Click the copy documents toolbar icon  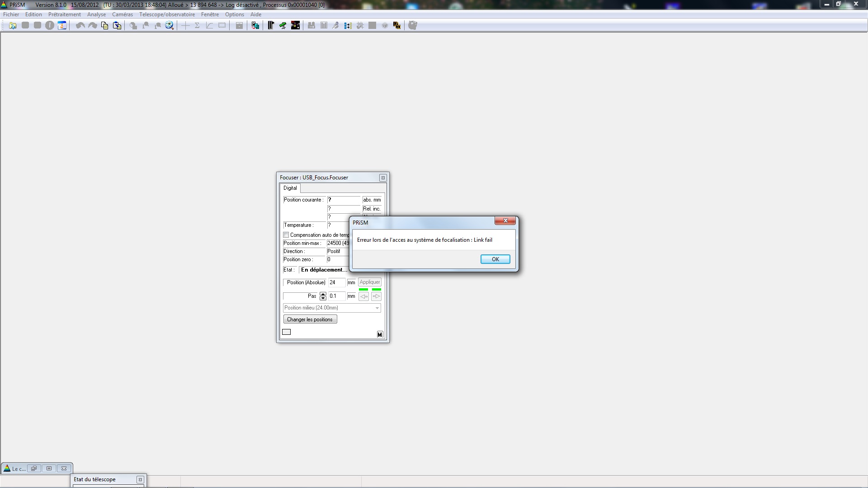[x=105, y=26]
